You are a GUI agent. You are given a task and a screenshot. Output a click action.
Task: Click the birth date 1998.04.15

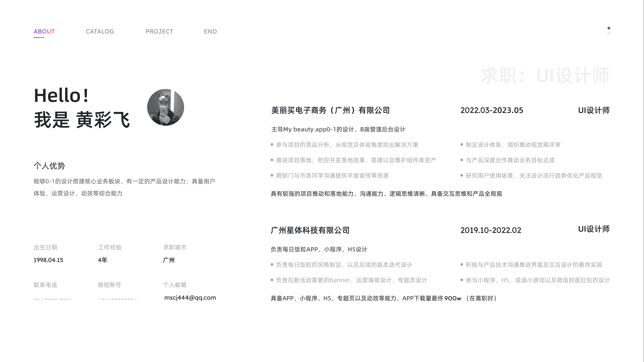coord(49,260)
